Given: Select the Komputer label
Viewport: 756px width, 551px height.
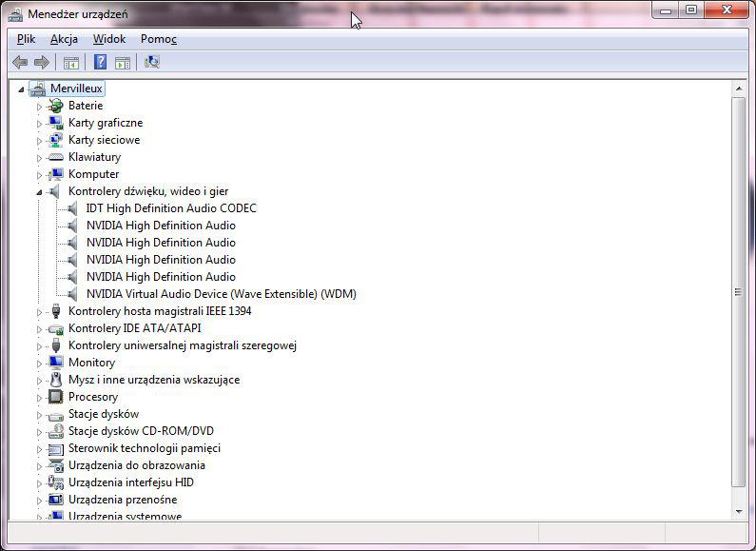Looking at the screenshot, I should click(93, 174).
